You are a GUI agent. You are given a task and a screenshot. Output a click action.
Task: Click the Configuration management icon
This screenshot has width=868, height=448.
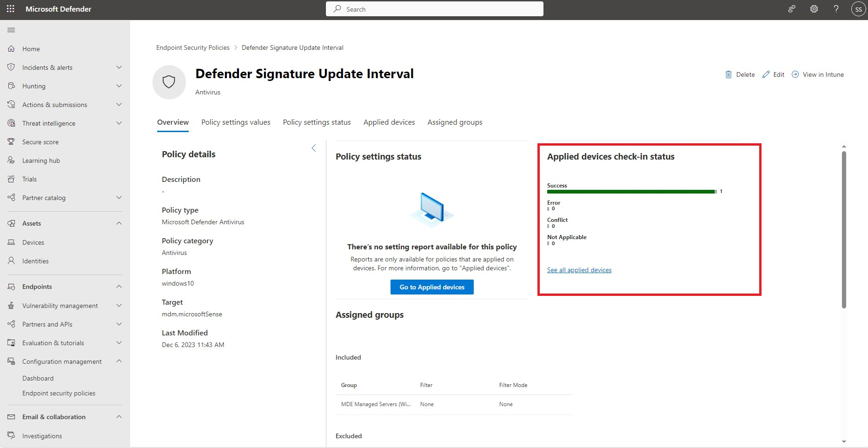[x=11, y=361]
